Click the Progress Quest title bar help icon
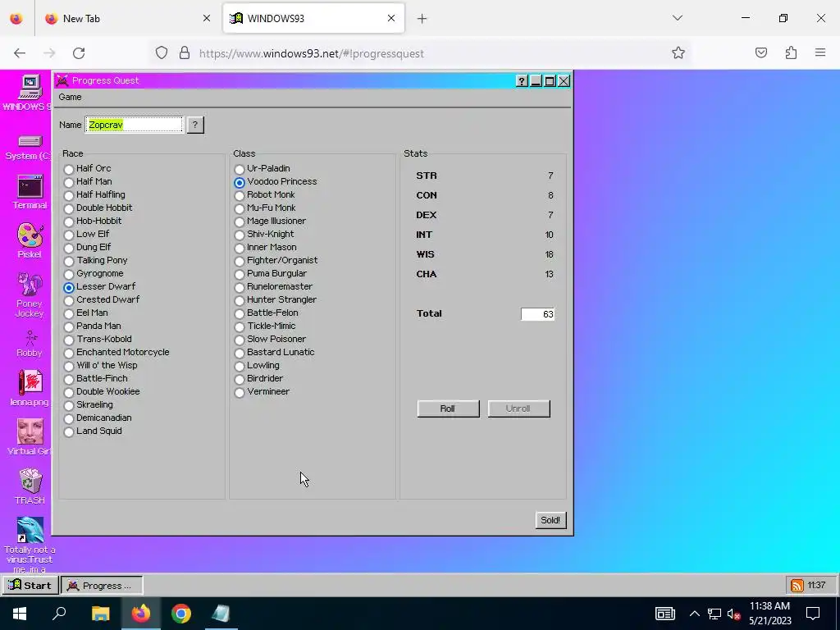Screen dimensions: 840x630 (x=521, y=81)
